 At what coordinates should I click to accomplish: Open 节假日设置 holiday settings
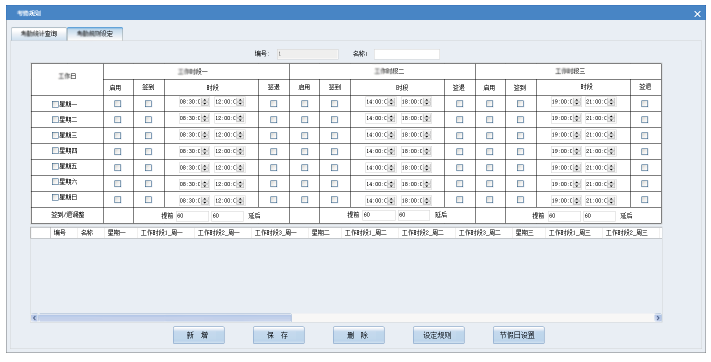click(519, 335)
